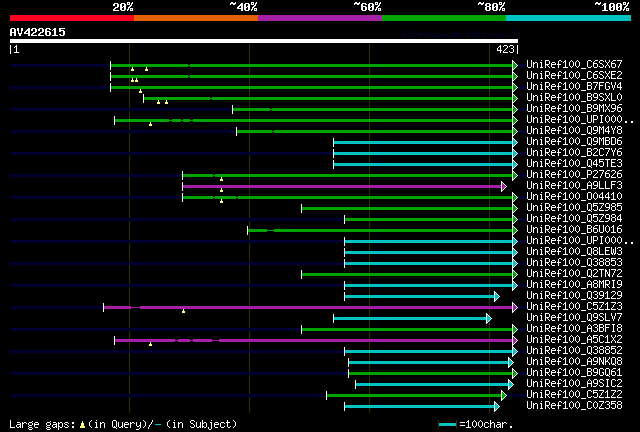Image resolution: width=640 pixels, height=432 pixels.
Task: Click the yellow gap marker under UniRef100_P27626 bar
Action: tap(221, 179)
